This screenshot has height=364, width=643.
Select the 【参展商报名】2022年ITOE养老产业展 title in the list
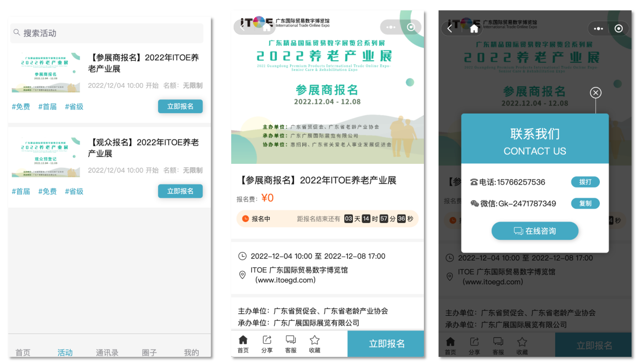point(144,63)
